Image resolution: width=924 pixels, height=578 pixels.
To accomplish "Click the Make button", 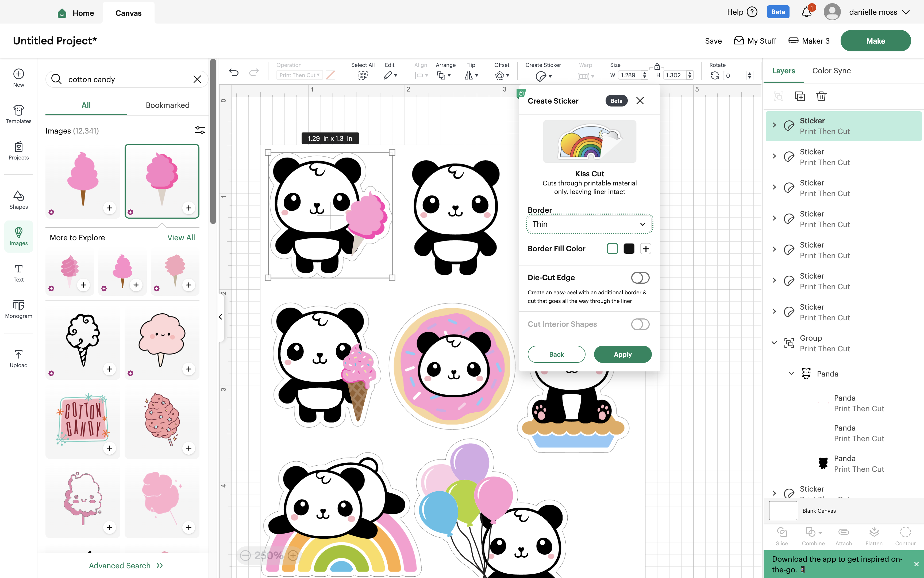I will click(876, 40).
